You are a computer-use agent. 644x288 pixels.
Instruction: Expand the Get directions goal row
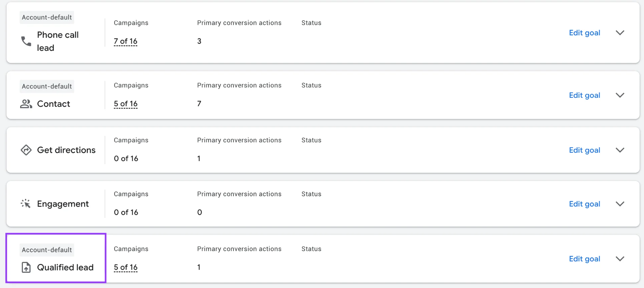[620, 150]
